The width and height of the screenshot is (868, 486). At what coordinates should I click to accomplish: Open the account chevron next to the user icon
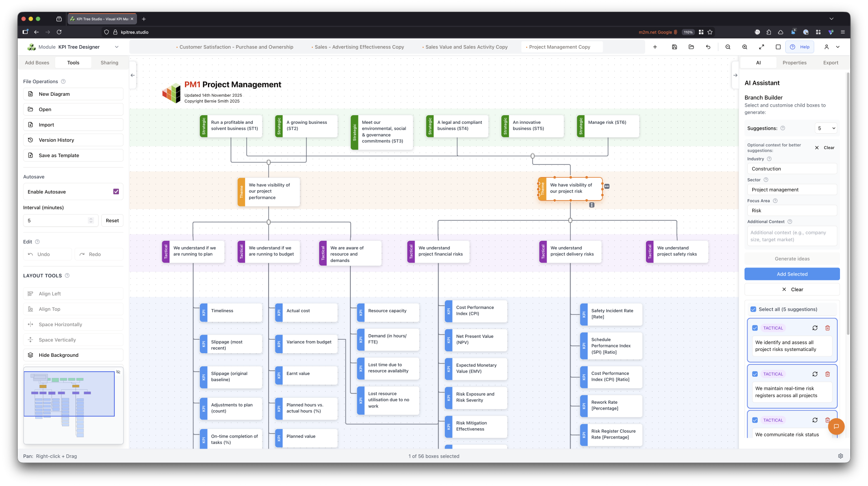[838, 47]
